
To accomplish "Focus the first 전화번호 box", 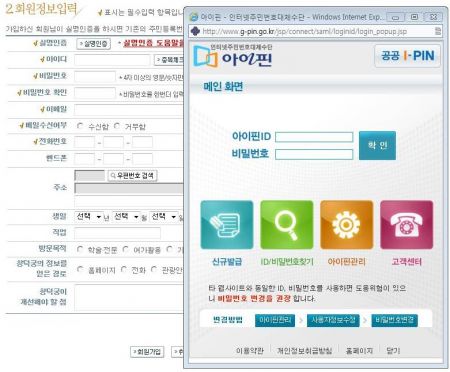I will pos(85,142).
